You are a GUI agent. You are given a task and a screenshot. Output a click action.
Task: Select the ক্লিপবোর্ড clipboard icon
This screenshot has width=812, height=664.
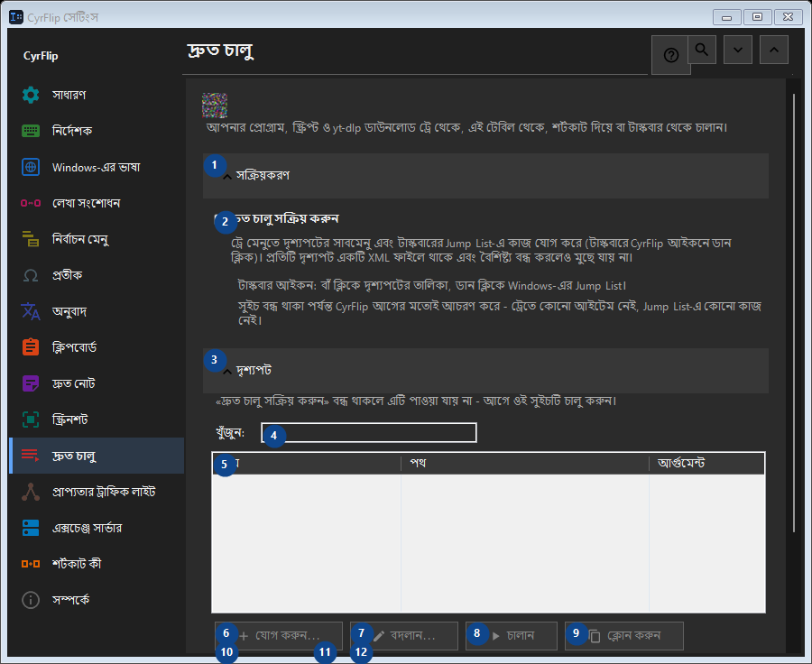click(x=31, y=347)
